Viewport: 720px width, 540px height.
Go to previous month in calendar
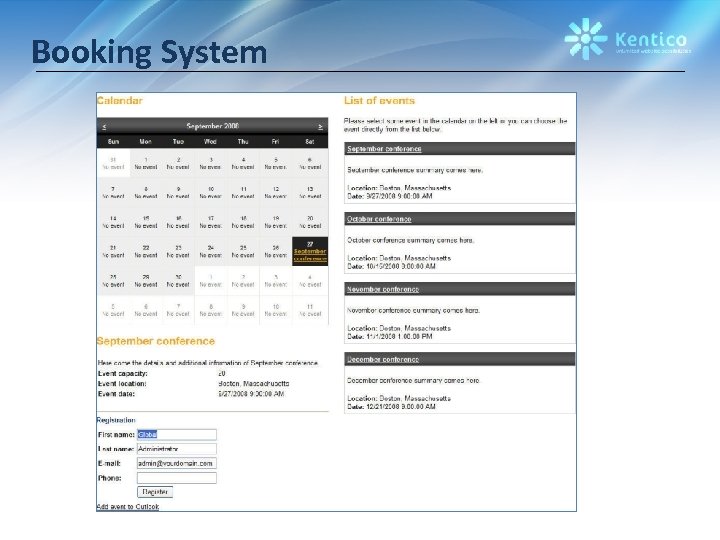[104, 127]
